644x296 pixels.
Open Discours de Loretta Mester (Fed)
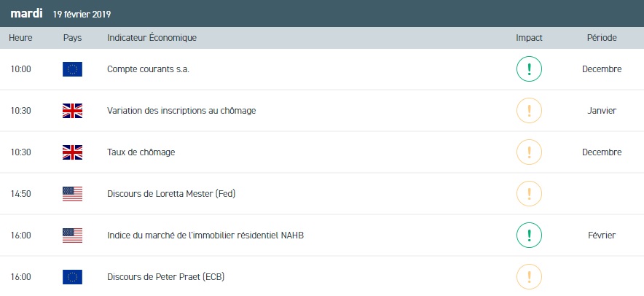(x=171, y=194)
